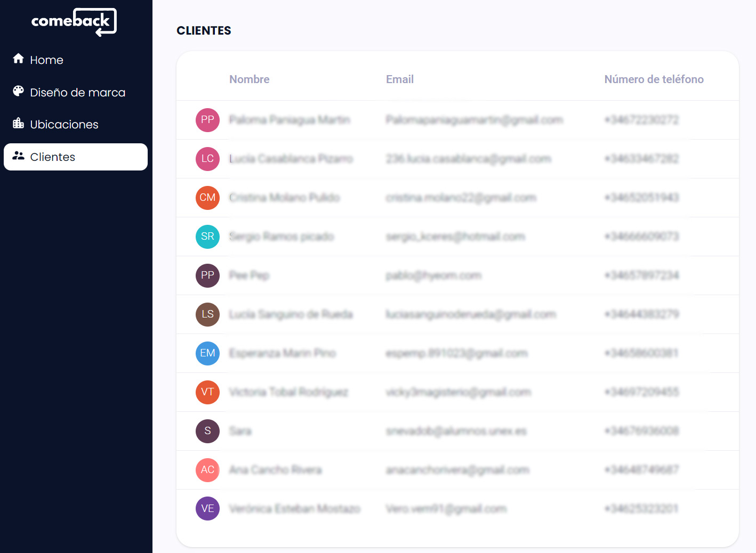
Task: Click Lucía Casablanca's LC avatar badge
Action: click(207, 159)
